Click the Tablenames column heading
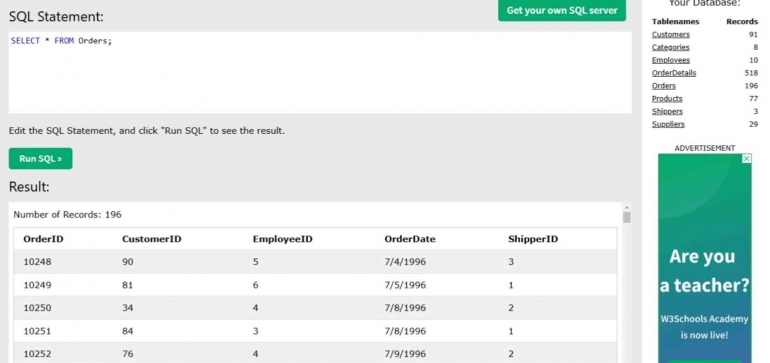Viewport: 770px width, 363px height. (x=675, y=22)
